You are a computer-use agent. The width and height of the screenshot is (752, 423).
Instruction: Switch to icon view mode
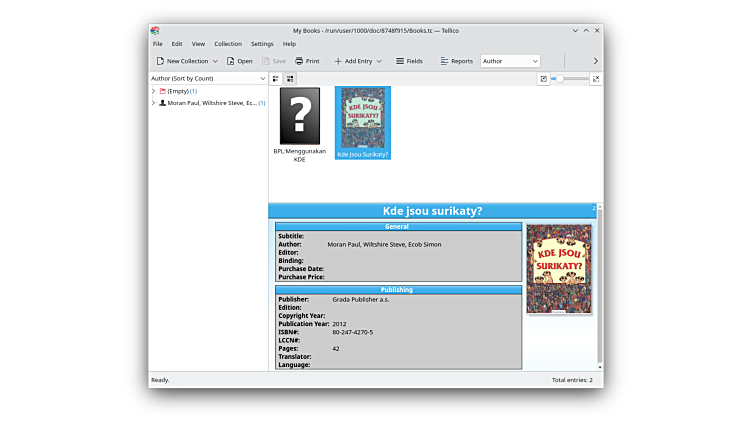coord(290,78)
